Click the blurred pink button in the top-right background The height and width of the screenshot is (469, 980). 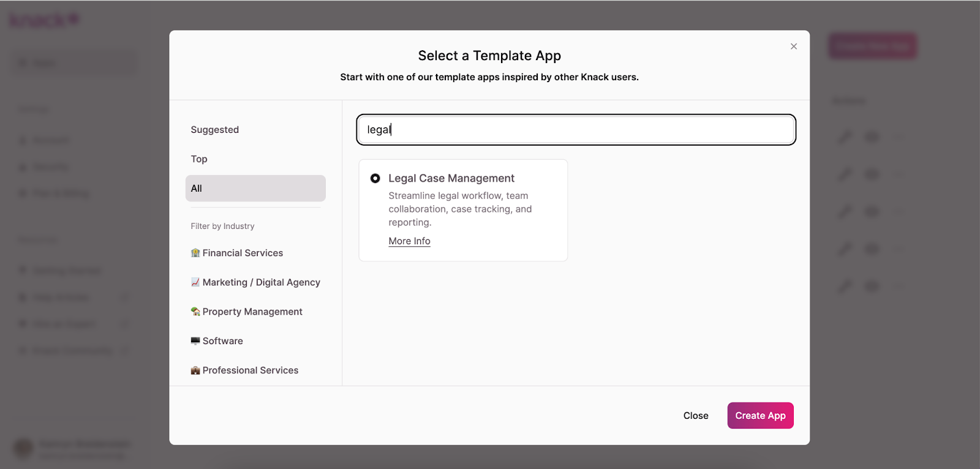point(872,46)
